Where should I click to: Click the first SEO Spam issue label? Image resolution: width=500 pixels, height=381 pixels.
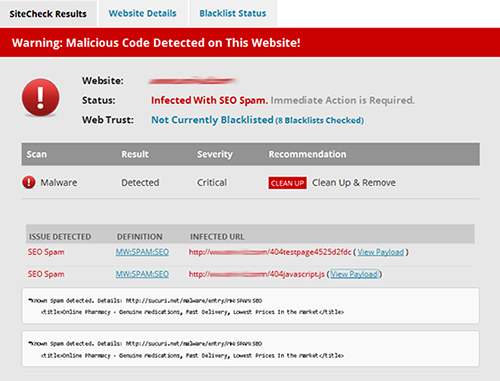click(46, 252)
